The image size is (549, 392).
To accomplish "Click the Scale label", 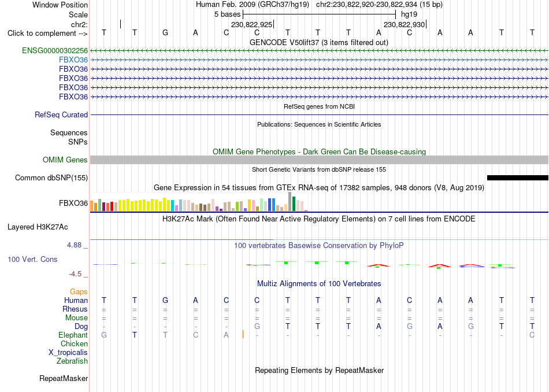I will [78, 14].
